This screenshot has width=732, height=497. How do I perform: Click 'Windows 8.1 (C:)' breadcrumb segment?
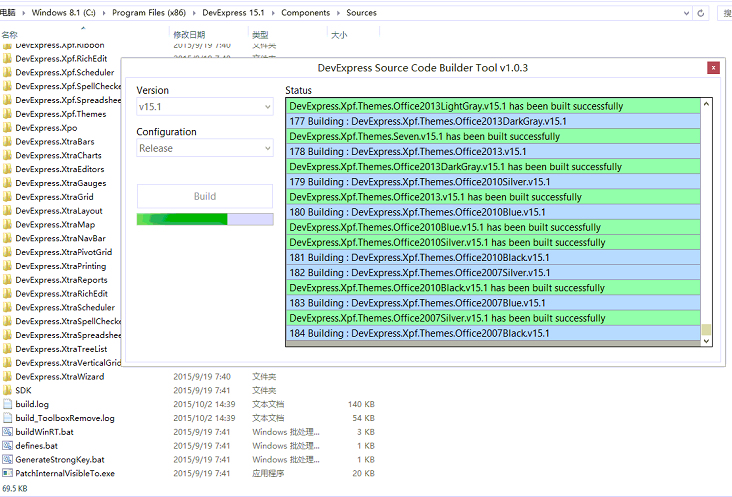(x=63, y=13)
